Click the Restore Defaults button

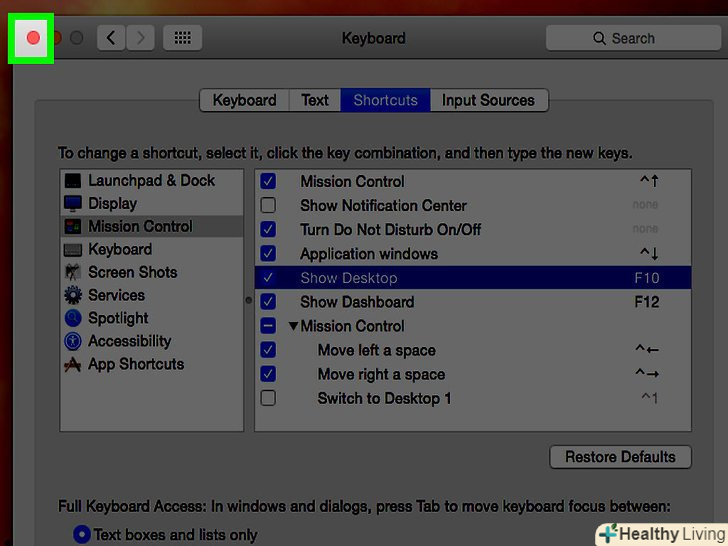(620, 457)
